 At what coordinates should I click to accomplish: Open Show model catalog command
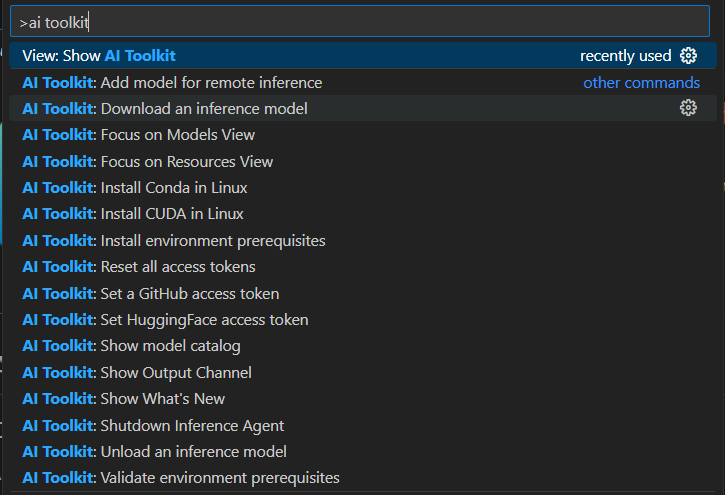pos(363,346)
